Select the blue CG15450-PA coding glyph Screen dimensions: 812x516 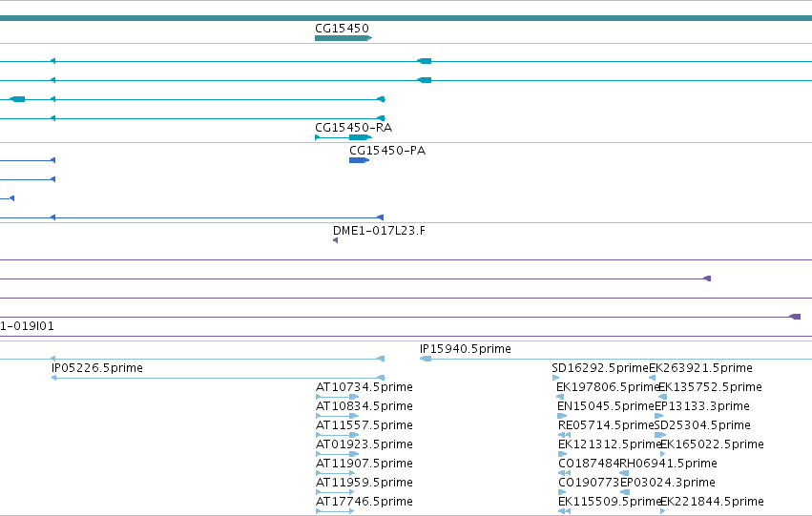(359, 160)
